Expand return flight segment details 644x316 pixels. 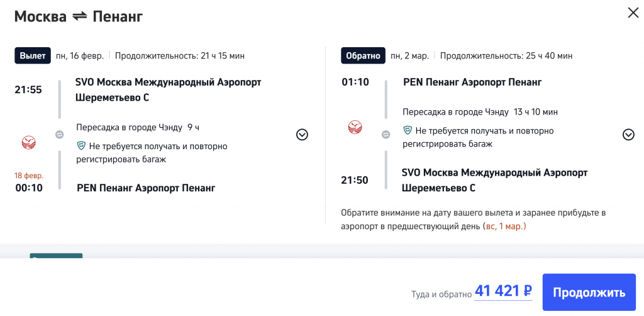click(628, 134)
